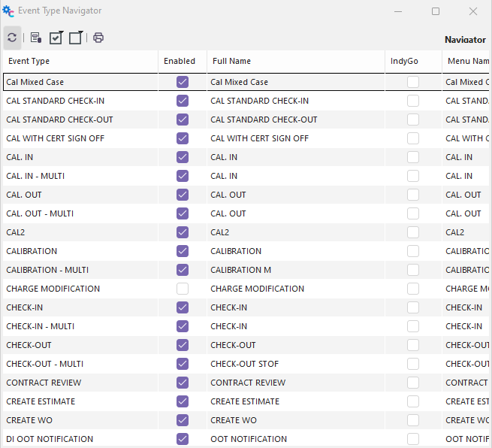Click the check-all toolbar icon
The height and width of the screenshot is (448, 492).
coord(56,38)
